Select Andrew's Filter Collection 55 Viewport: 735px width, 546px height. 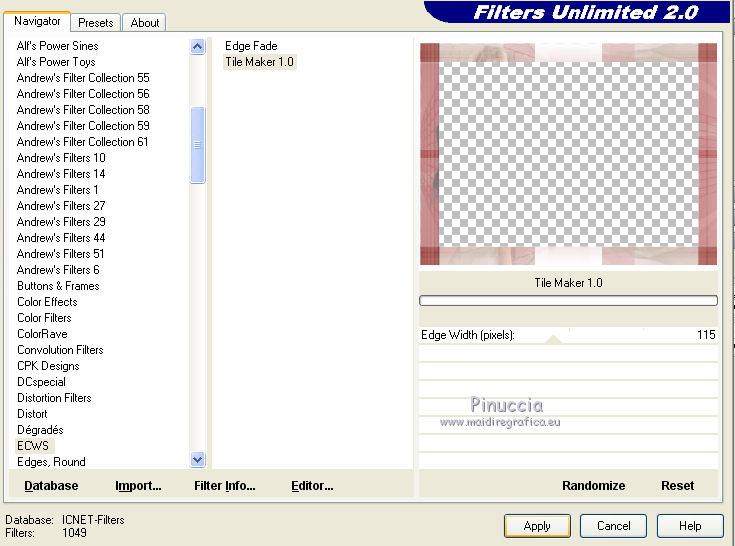coord(83,78)
